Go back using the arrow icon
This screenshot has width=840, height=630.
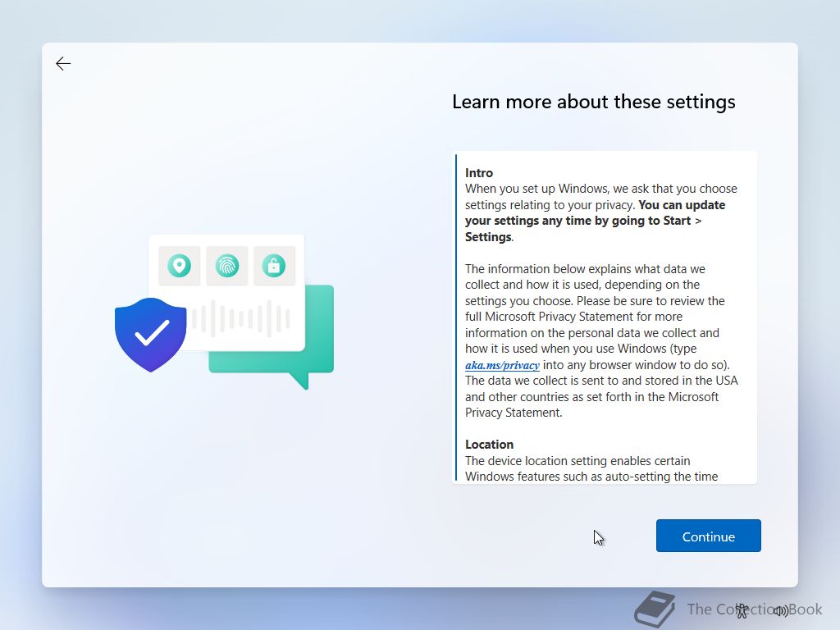coord(63,64)
